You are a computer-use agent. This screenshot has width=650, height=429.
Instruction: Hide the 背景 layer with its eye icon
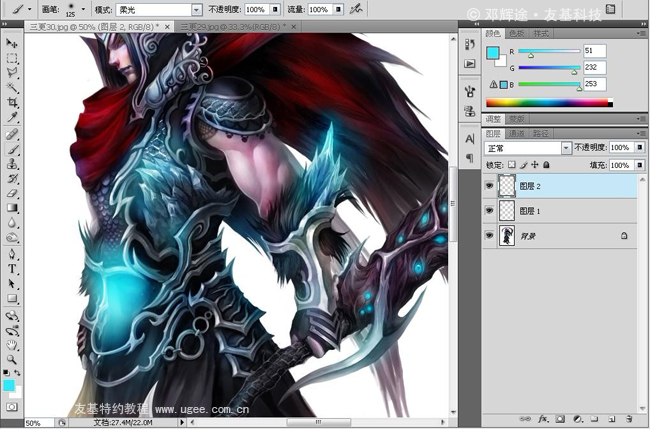(x=490, y=235)
